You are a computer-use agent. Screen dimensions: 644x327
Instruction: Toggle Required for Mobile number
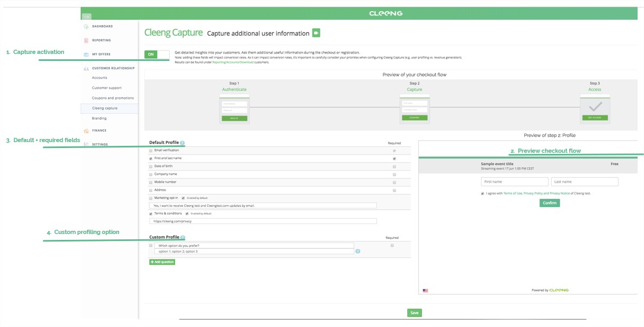tap(394, 182)
